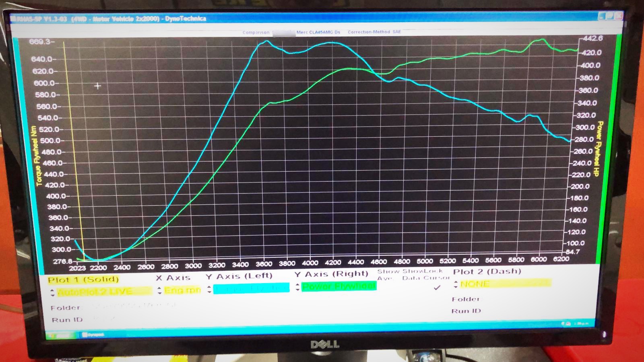Toggle the checked Cursor checkbox
644x362 pixels.
point(437,288)
